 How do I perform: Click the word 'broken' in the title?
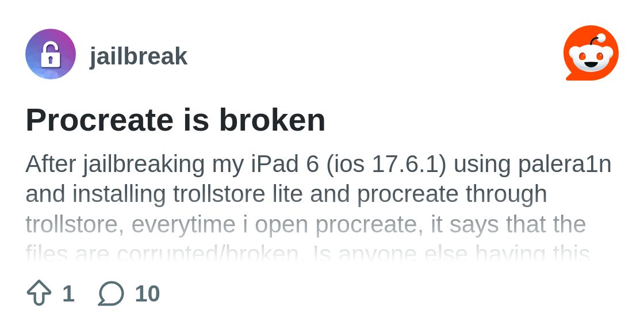[x=273, y=120]
